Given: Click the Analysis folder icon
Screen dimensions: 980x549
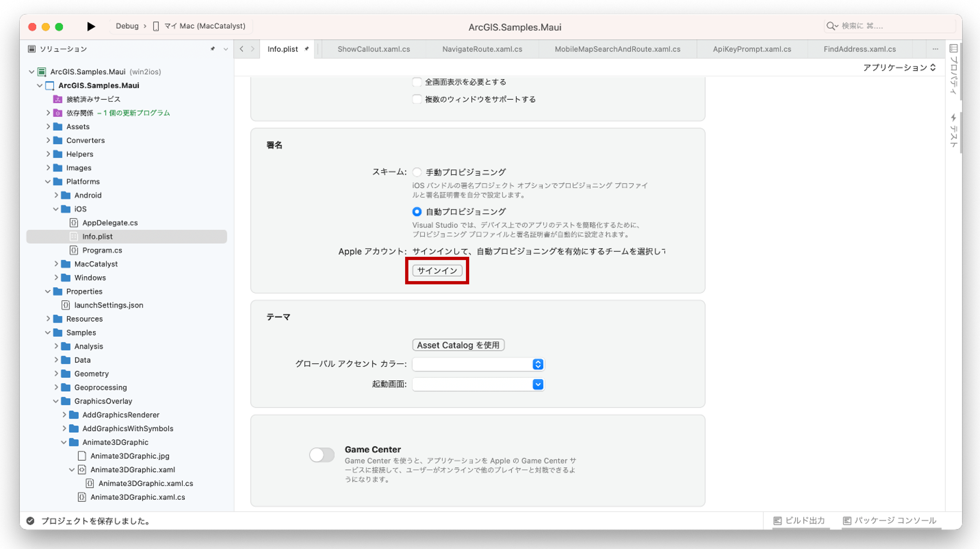Looking at the screenshot, I should click(66, 346).
